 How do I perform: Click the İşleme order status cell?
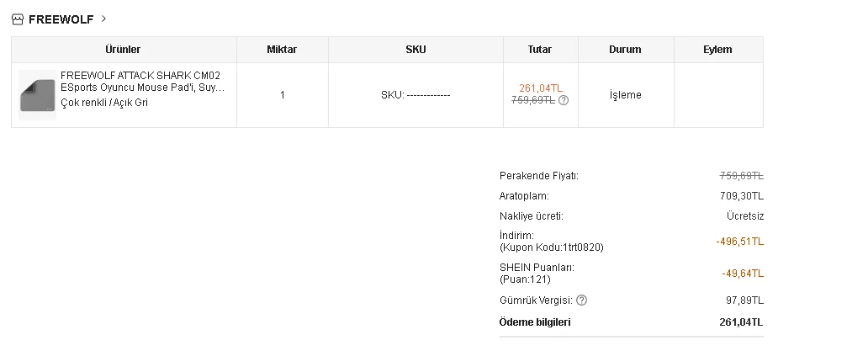coord(625,95)
